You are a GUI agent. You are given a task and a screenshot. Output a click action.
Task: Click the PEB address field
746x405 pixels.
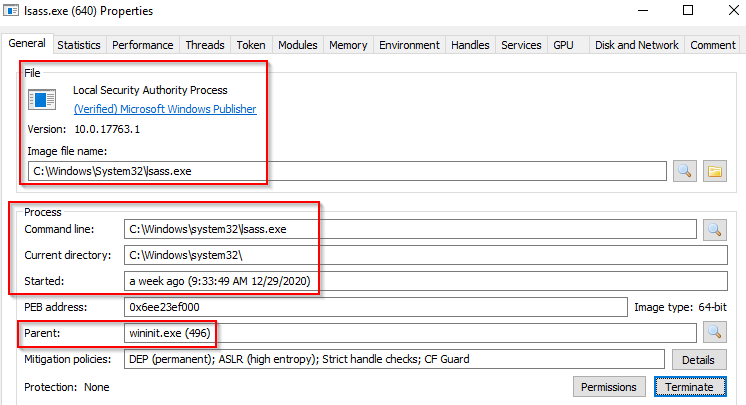pyautogui.click(x=375, y=306)
